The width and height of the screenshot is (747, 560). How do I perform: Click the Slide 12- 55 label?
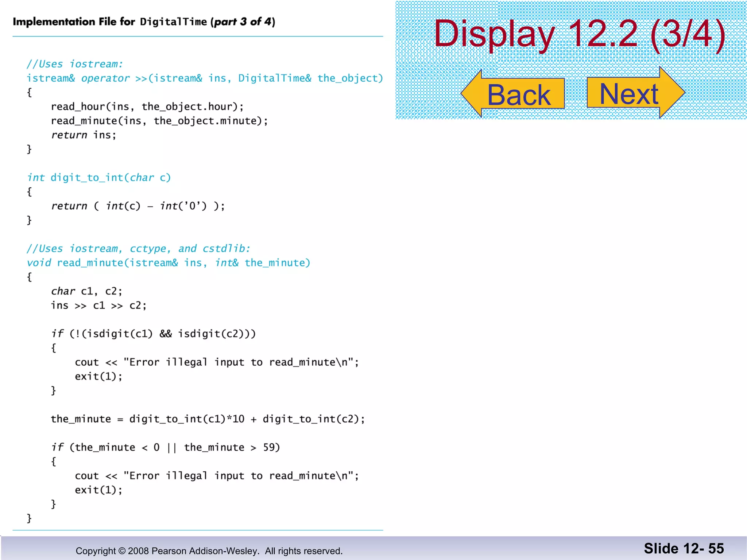click(684, 548)
